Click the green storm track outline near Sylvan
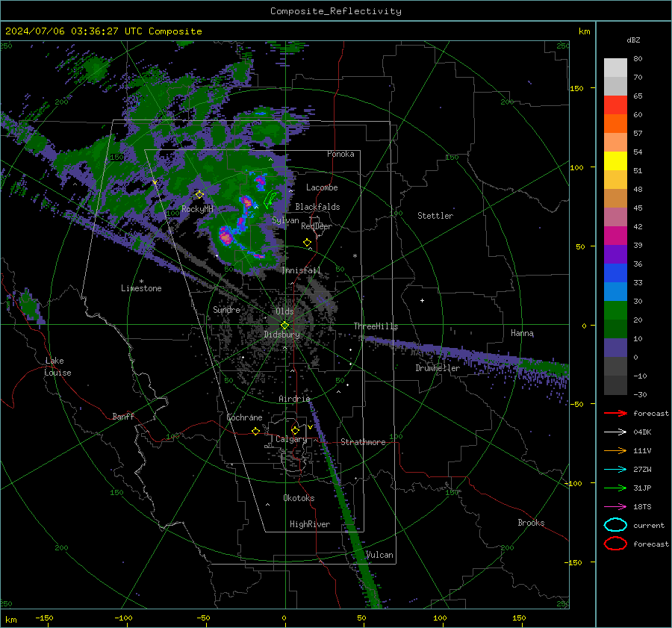This screenshot has height=628, width=672. [270, 199]
